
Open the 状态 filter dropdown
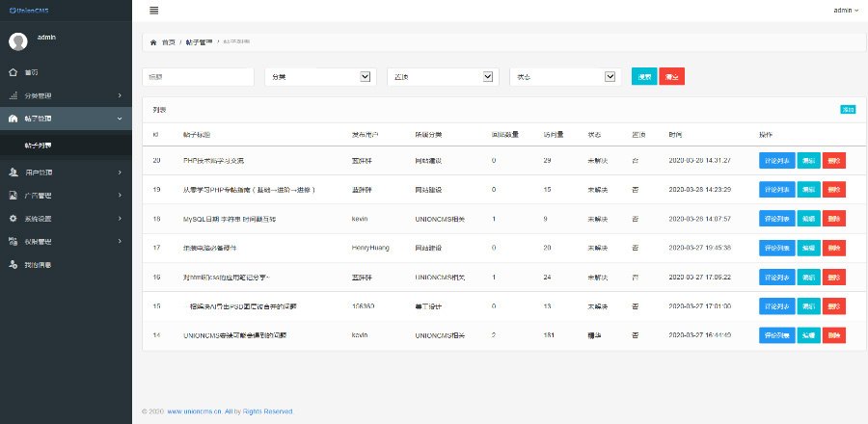point(565,77)
